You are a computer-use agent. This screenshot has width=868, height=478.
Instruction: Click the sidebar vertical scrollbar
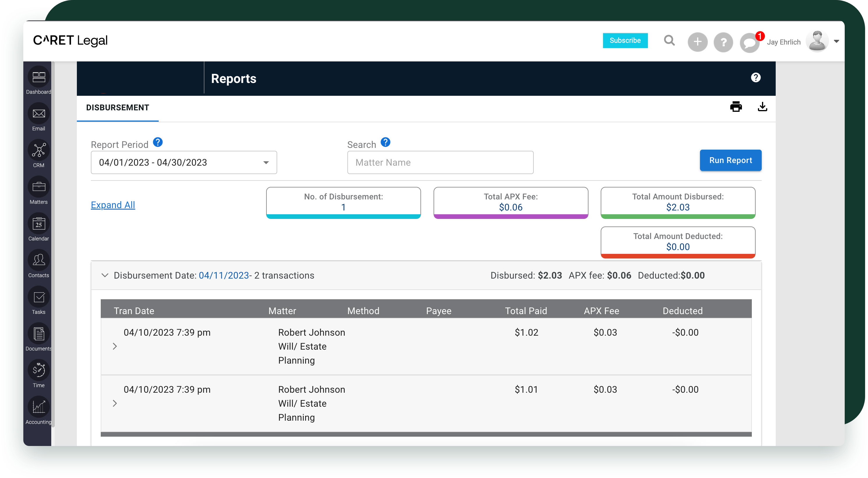coord(53,244)
